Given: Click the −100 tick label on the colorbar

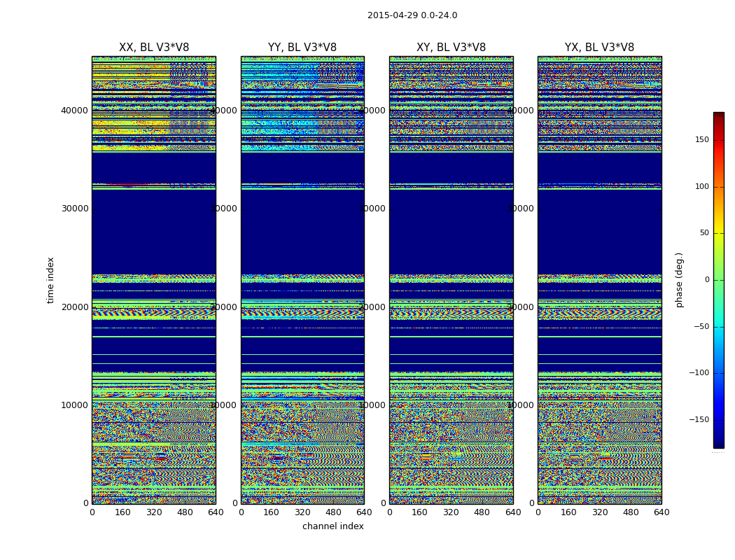Looking at the screenshot, I should pos(699,373).
